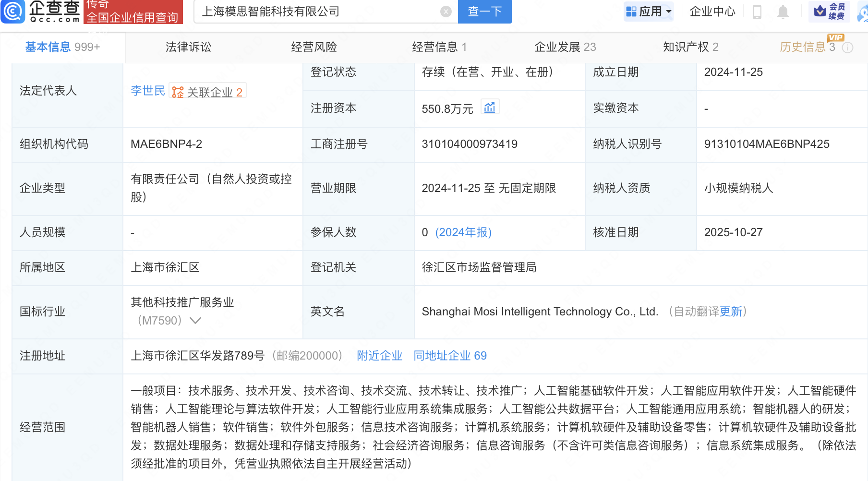This screenshot has height=481, width=868.
Task: Open the mobile app phone icon
Action: point(757,12)
